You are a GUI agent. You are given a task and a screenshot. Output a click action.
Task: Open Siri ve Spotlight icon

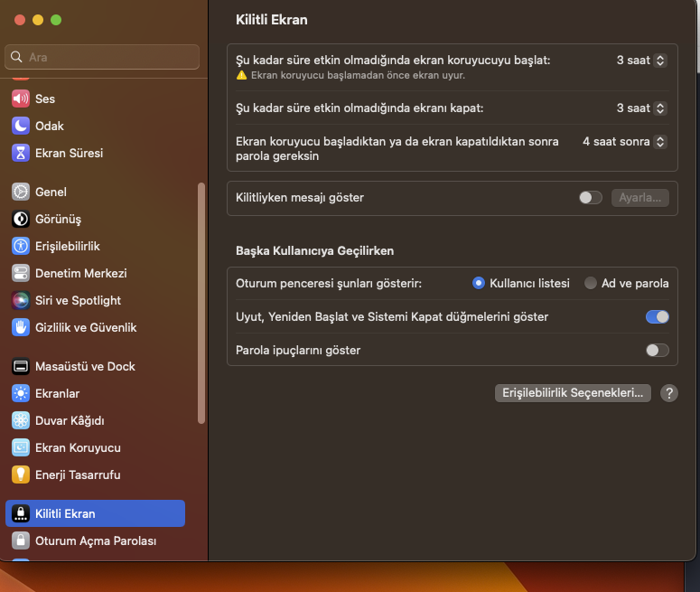point(21,300)
